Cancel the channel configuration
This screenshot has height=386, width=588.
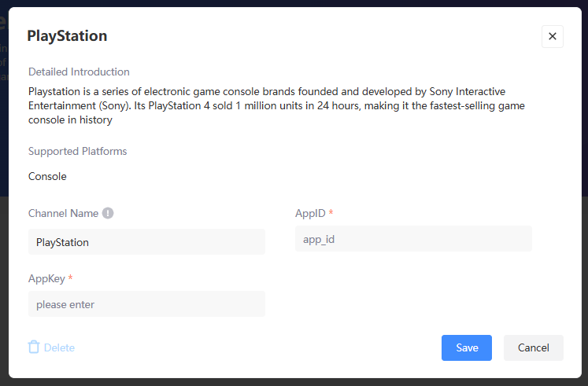click(533, 347)
